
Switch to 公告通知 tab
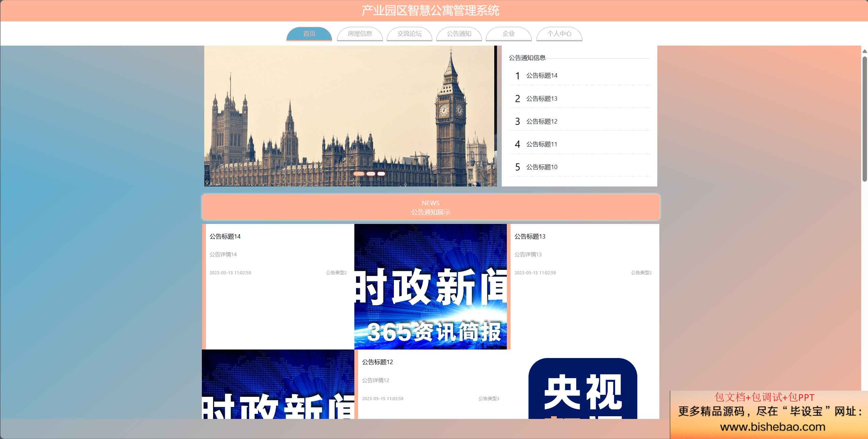click(459, 34)
